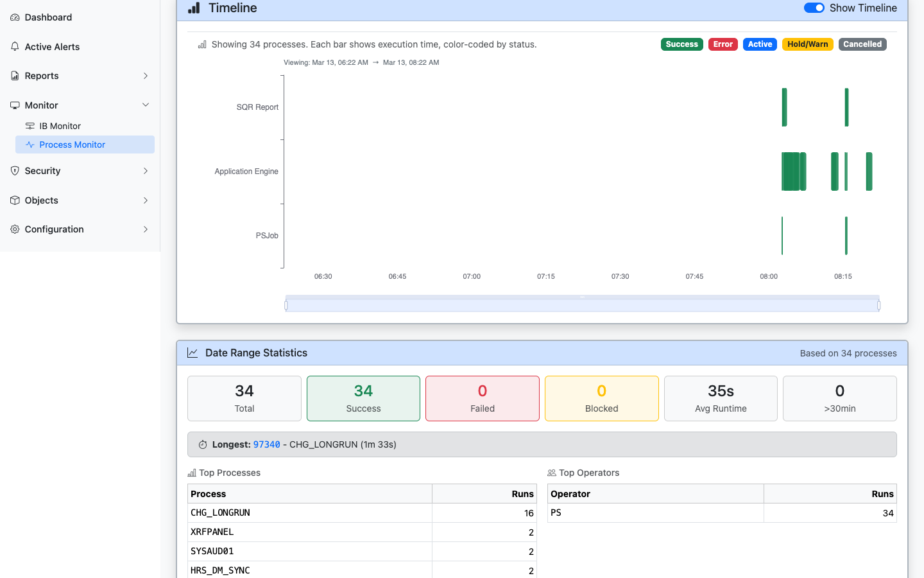Click the PS operator row
924x578 pixels.
pyautogui.click(x=722, y=512)
